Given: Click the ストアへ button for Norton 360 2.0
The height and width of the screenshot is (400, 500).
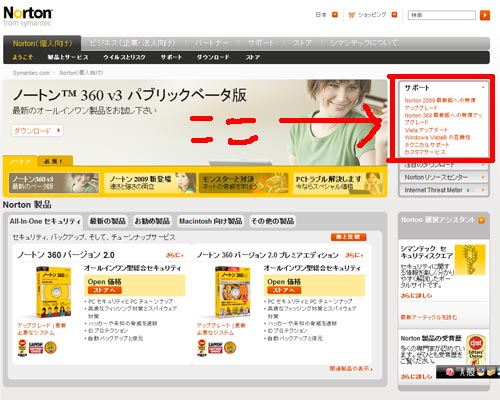Looking at the screenshot, I should point(104,290).
